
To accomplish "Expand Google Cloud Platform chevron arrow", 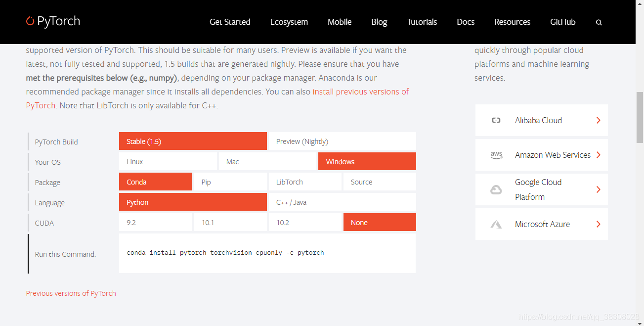I will click(598, 189).
